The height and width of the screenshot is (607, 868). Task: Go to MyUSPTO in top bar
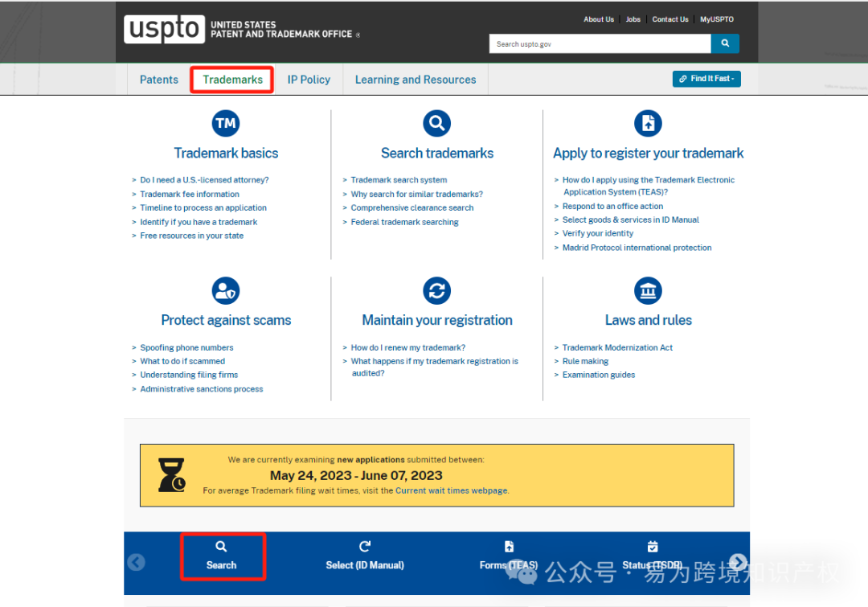click(716, 19)
